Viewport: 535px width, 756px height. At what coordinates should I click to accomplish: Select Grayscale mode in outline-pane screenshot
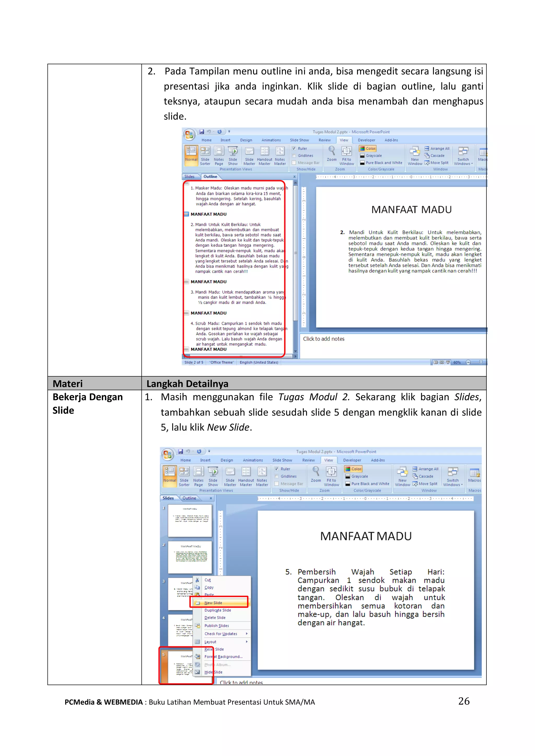(371, 155)
